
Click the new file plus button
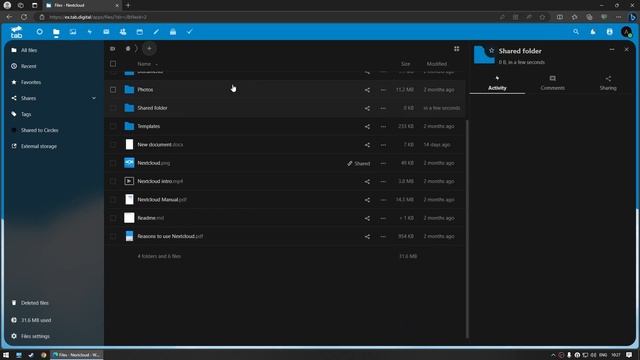[x=149, y=49]
